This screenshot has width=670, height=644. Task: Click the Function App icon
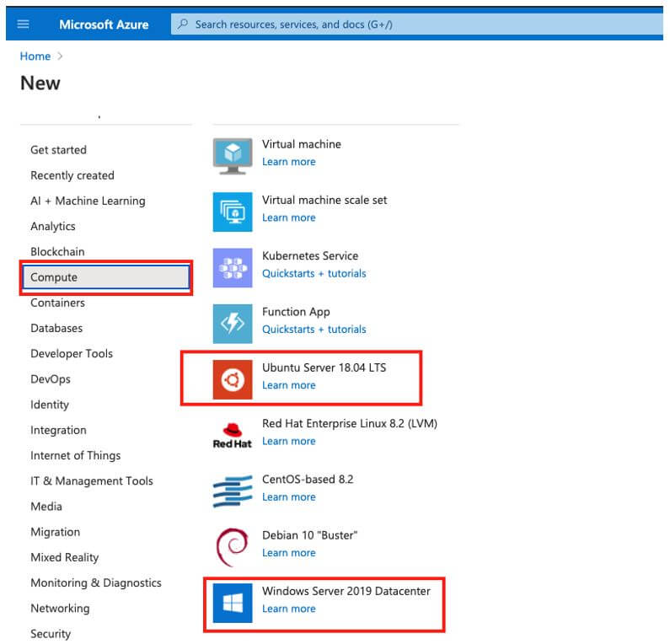(x=233, y=324)
